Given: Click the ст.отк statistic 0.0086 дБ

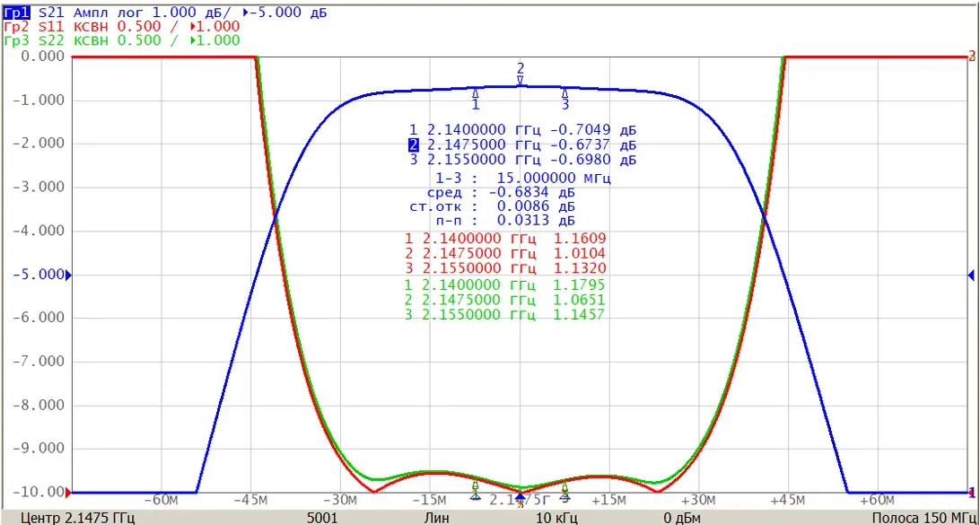Looking at the screenshot, I should tap(537, 206).
